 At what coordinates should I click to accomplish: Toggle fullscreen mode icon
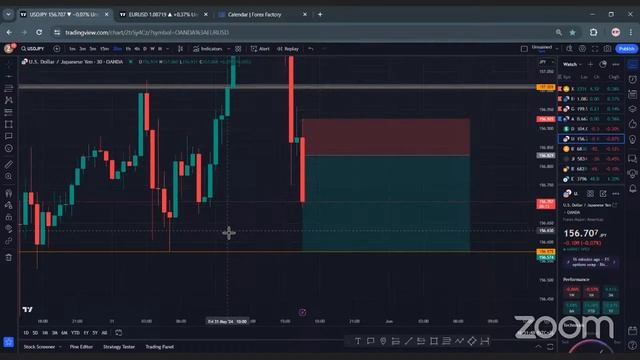[x=595, y=49]
